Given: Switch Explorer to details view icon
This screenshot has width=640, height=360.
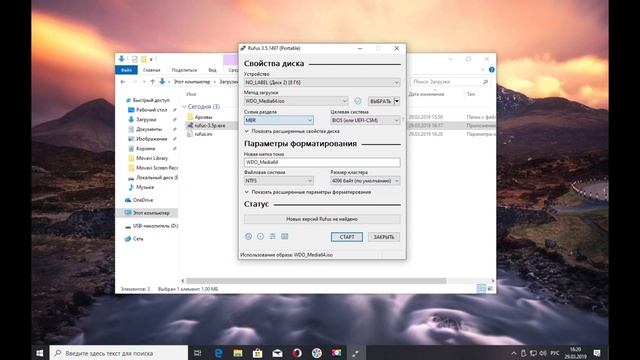Looking at the screenshot, I should [481, 289].
